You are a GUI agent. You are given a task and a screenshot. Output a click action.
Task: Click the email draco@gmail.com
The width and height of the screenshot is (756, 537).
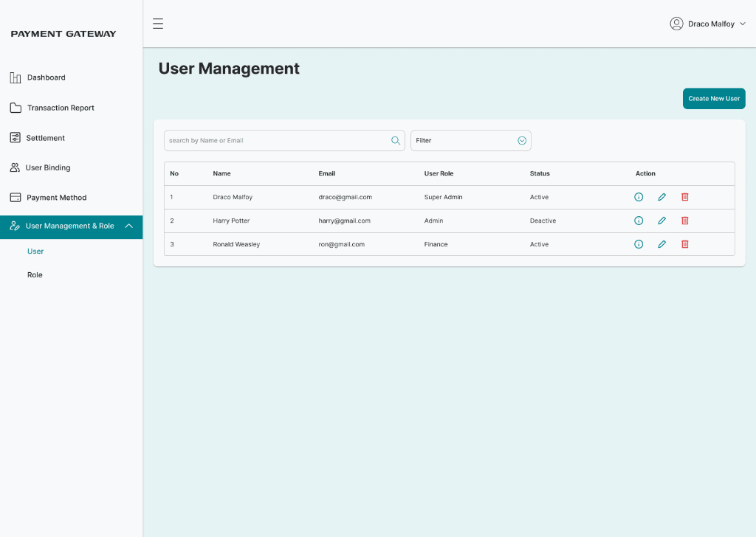pos(346,197)
